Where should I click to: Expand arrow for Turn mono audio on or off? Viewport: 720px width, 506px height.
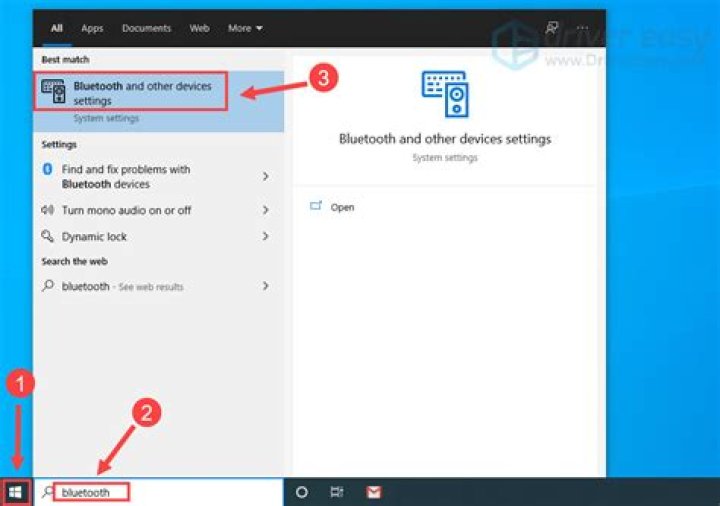pos(265,210)
